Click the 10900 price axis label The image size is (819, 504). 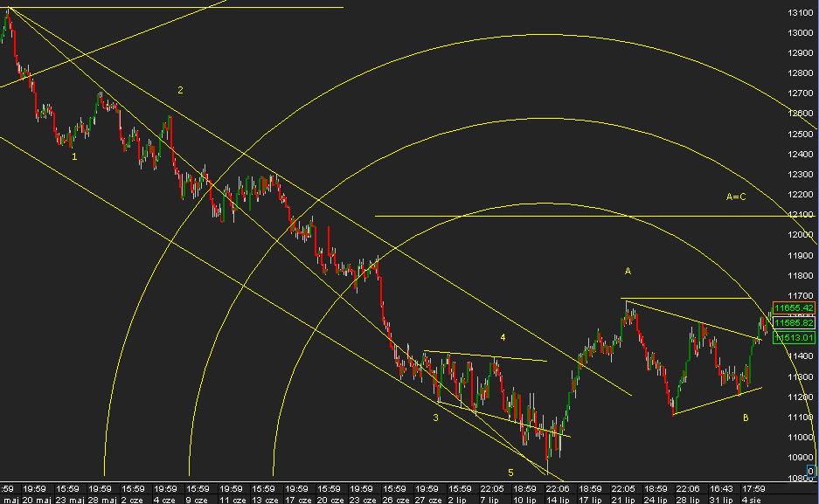pyautogui.click(x=800, y=458)
